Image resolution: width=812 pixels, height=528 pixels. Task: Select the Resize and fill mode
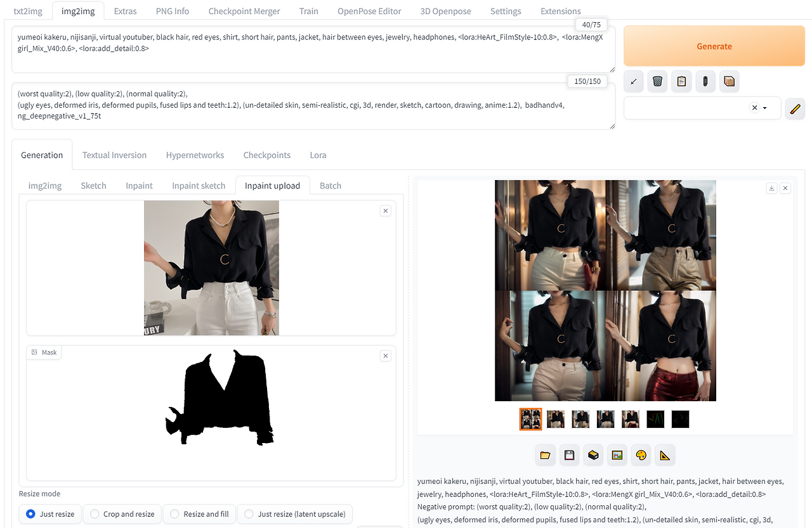(x=199, y=514)
